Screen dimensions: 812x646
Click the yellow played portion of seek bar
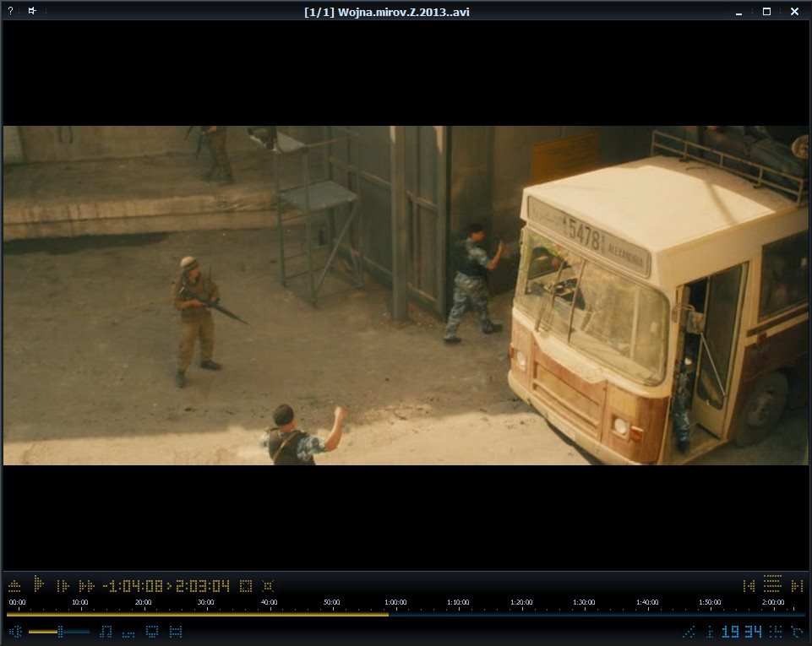coord(198,615)
